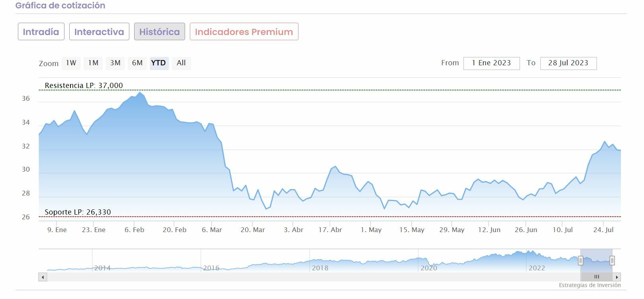The image size is (644, 299).
Task: Switch to the Intradía chart tab
Action: (41, 32)
